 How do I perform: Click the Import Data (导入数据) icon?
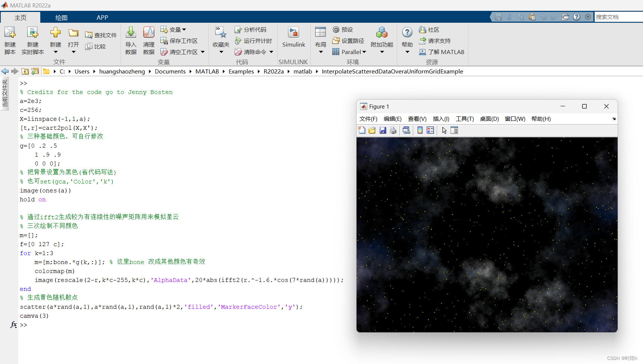(x=131, y=32)
